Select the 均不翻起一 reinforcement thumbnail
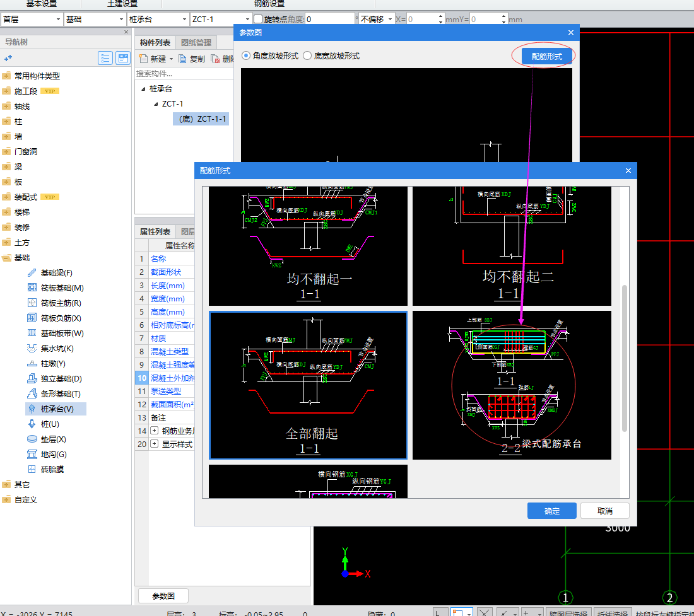This screenshot has width=694, height=616. click(308, 246)
